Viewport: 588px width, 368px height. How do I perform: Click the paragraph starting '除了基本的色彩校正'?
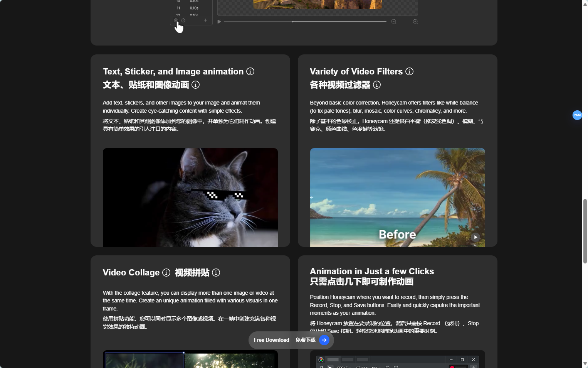tap(397, 125)
